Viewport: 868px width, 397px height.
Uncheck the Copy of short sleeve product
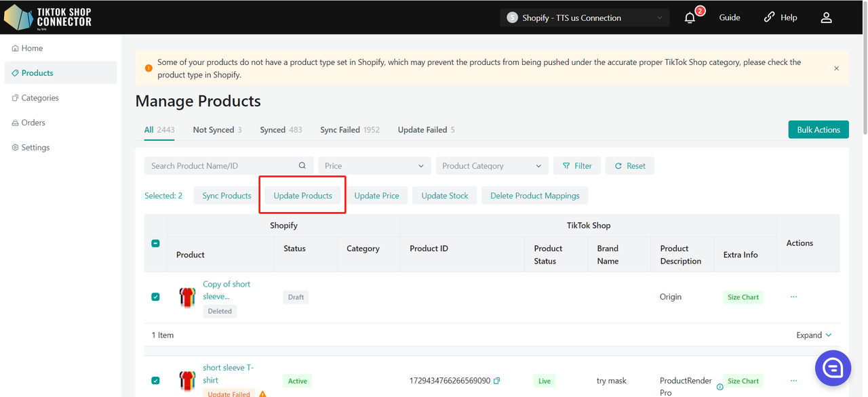coord(155,297)
